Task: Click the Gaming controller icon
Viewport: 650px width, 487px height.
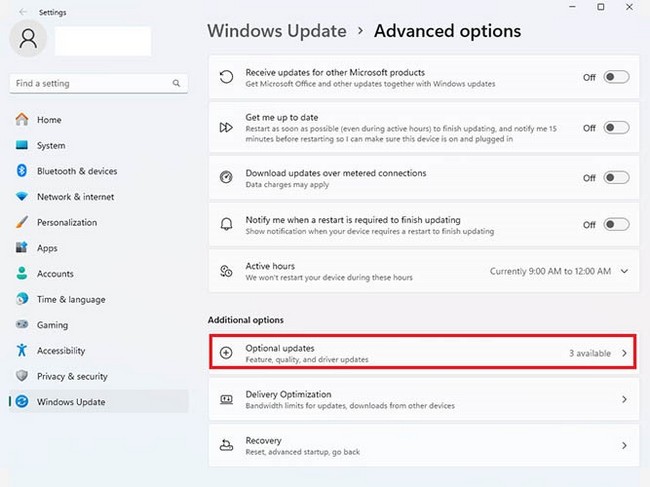Action: [22, 325]
